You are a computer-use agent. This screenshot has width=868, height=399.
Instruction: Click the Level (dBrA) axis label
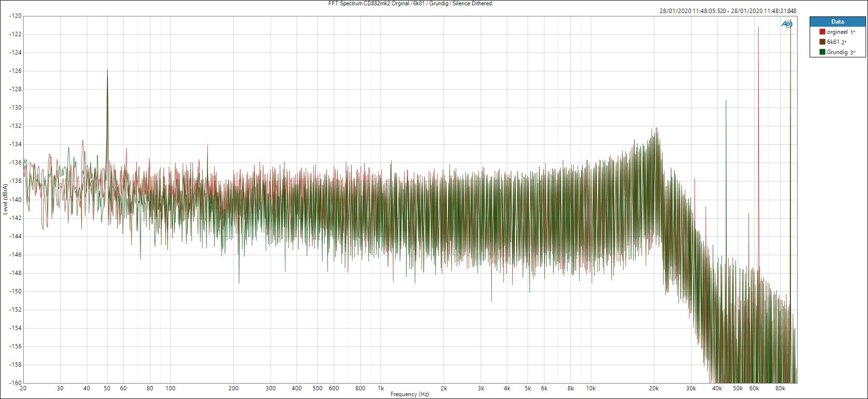(5, 199)
